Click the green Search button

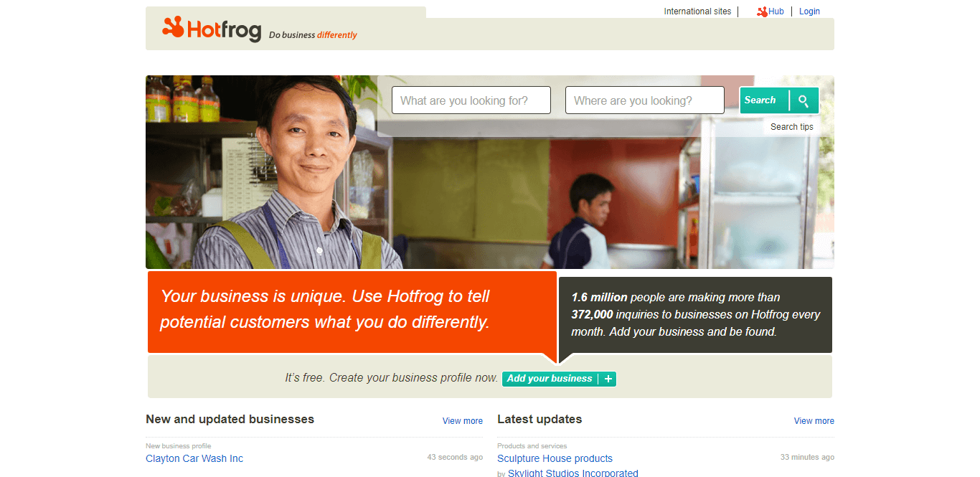tap(779, 100)
